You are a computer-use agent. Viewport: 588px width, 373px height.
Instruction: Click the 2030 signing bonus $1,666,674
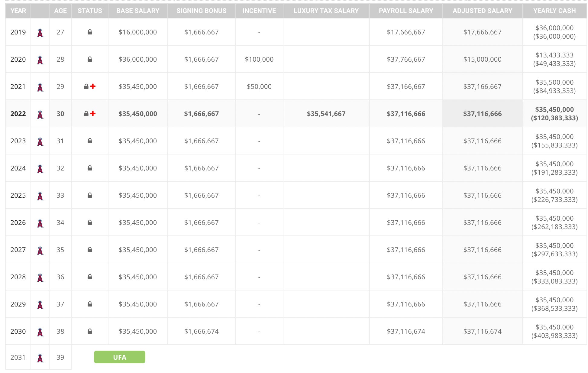[x=201, y=332]
